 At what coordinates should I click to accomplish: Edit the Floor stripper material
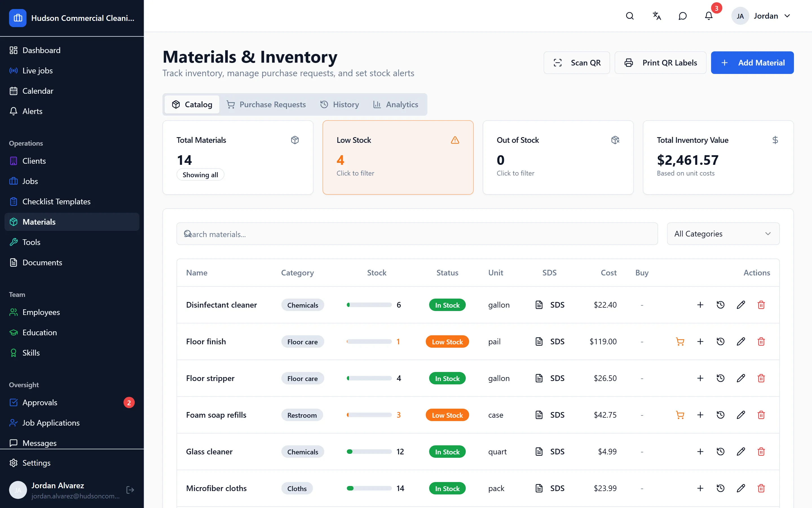pos(741,378)
